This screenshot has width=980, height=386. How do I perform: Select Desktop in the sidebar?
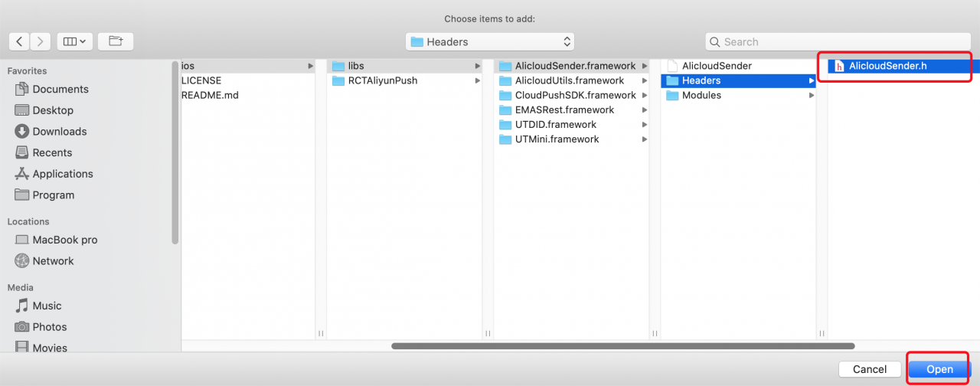(52, 110)
